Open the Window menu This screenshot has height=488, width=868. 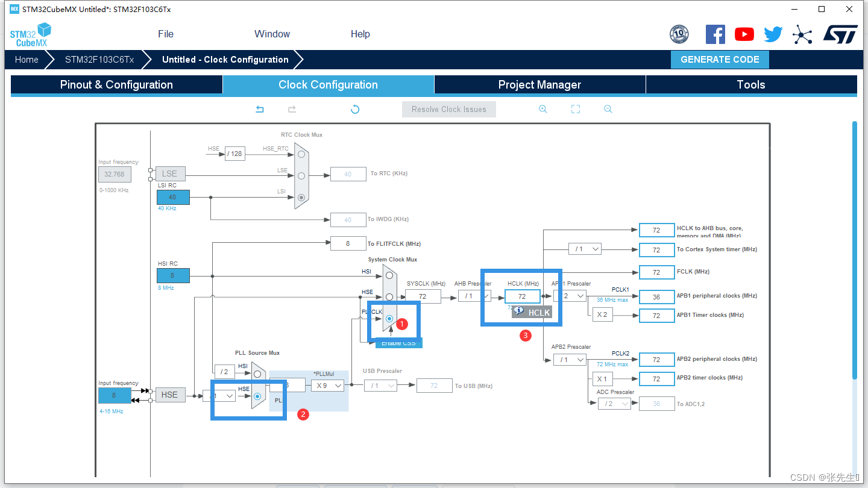tap(272, 34)
